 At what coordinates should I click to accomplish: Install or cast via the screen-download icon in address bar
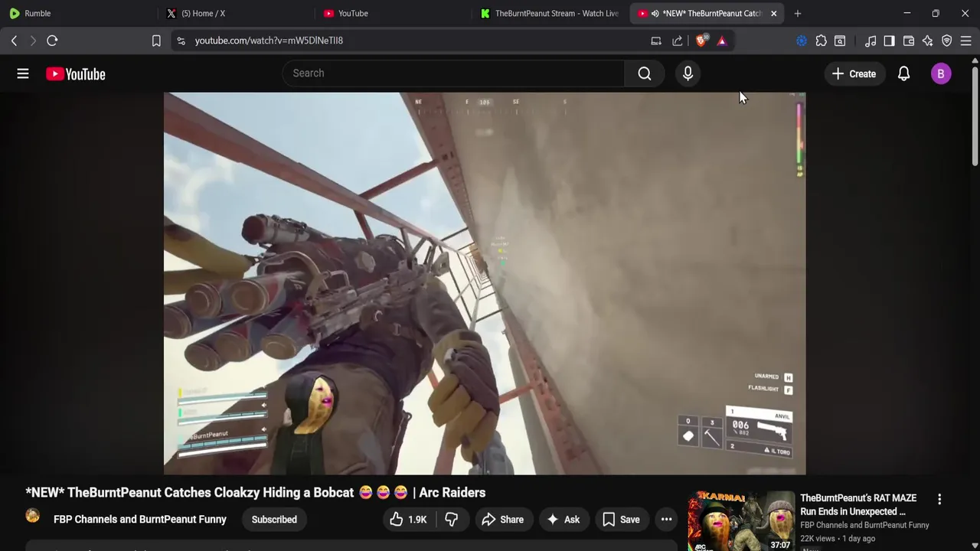click(656, 41)
